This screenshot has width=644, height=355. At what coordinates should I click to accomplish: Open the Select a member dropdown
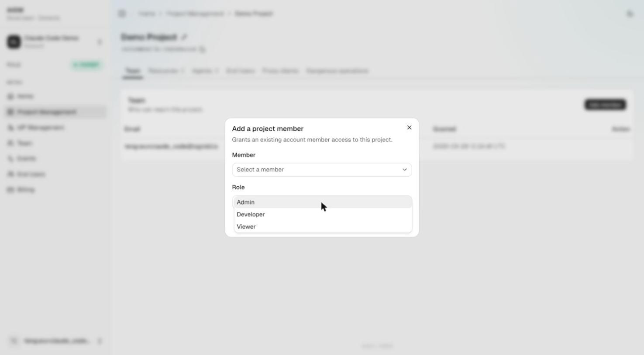[x=322, y=170]
